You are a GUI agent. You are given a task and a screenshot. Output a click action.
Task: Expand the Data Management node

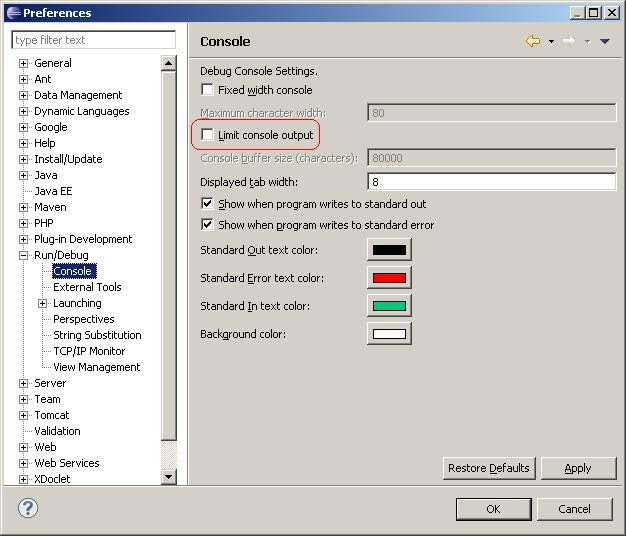[x=24, y=95]
